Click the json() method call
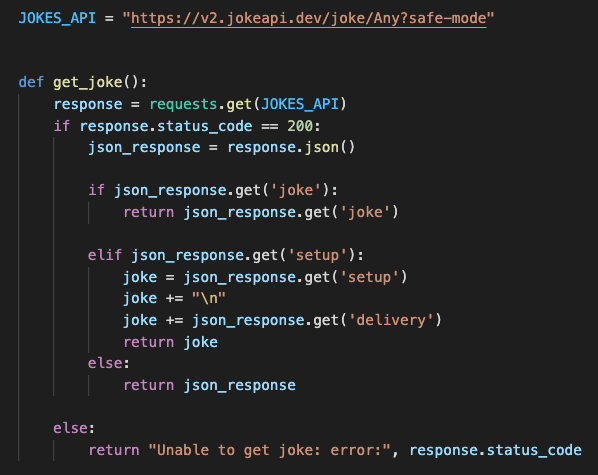The width and height of the screenshot is (598, 475). 330,147
